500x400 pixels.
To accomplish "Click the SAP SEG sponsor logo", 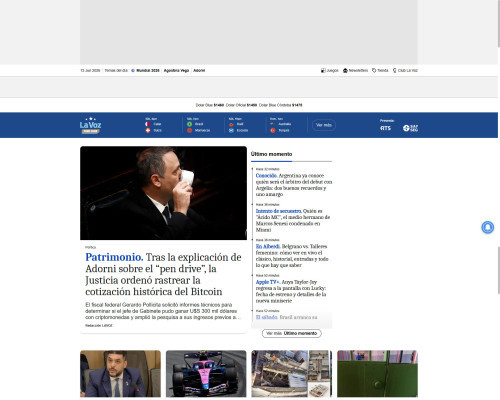I will point(410,128).
